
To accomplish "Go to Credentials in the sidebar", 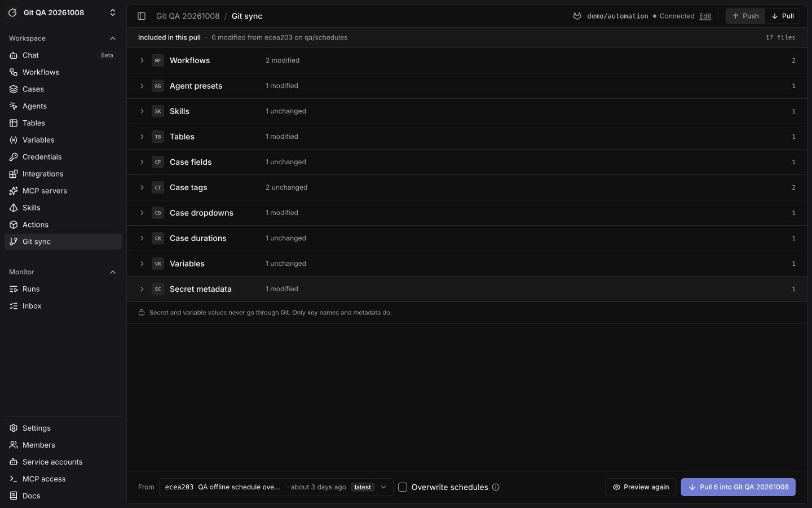I will coord(63,157).
